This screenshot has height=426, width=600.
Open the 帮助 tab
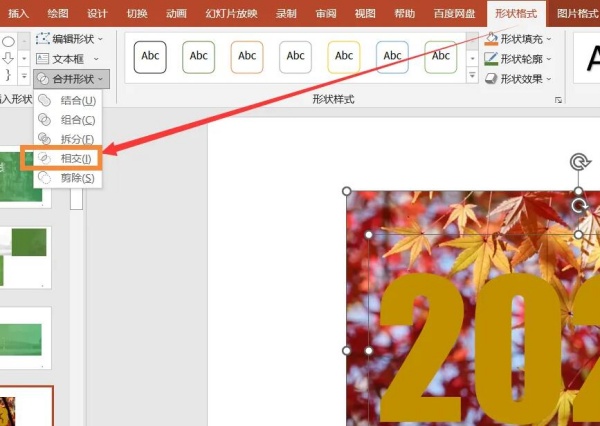tap(404, 14)
